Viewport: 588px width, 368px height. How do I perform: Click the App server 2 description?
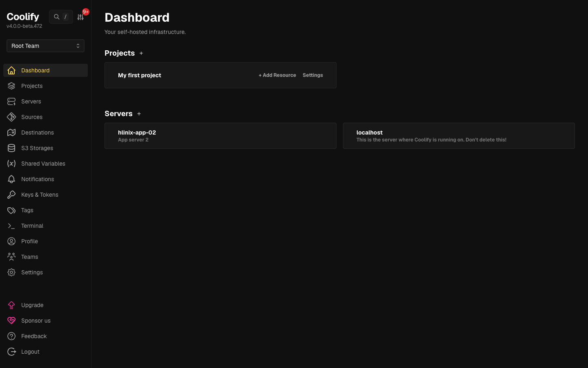(x=133, y=140)
